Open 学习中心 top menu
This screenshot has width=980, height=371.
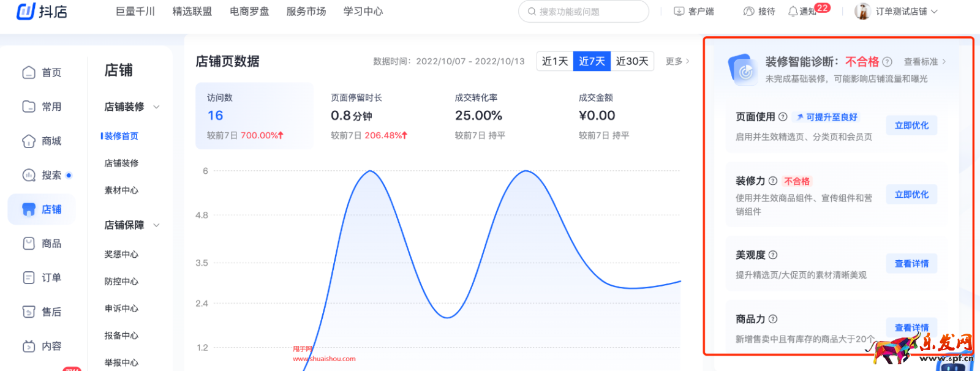point(363,11)
